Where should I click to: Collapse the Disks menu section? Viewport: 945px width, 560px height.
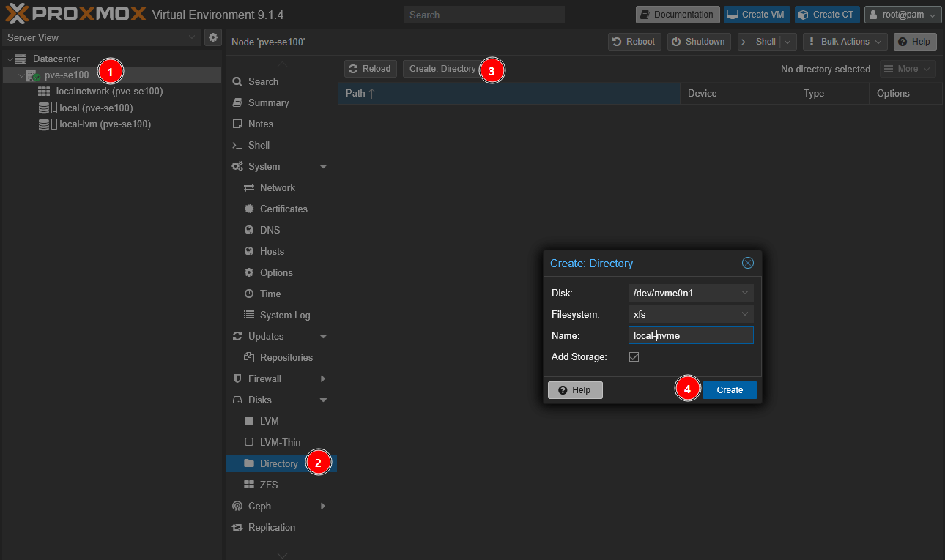323,400
